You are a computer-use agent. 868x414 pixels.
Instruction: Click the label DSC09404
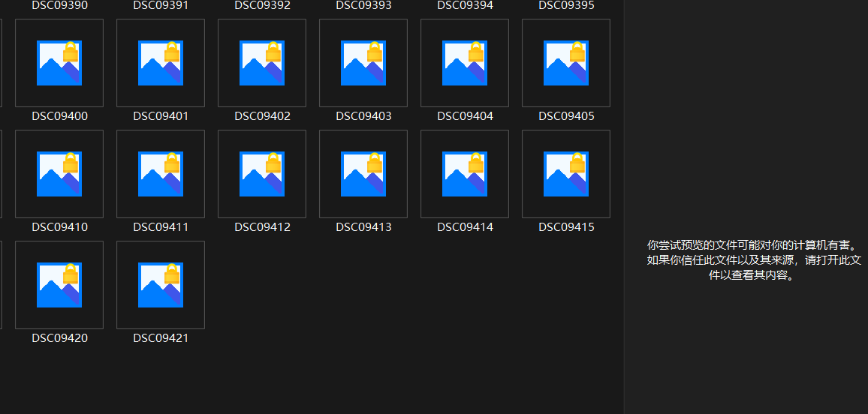pos(465,116)
